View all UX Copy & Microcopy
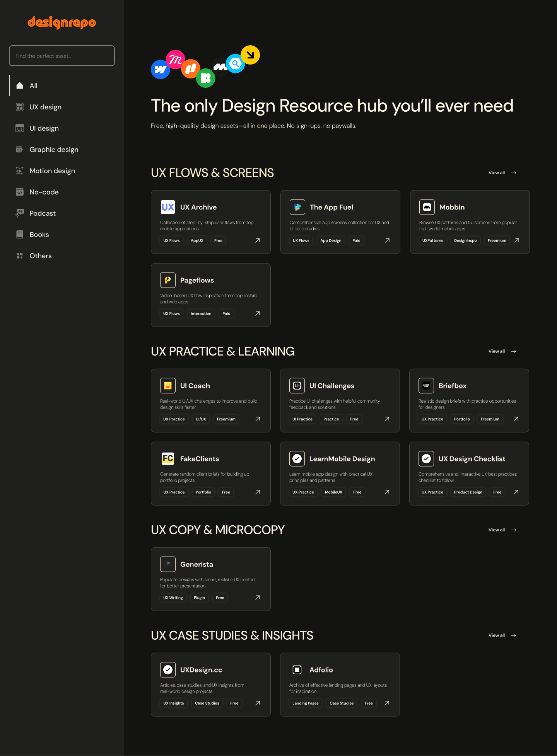Image resolution: width=557 pixels, height=756 pixels. (x=502, y=530)
